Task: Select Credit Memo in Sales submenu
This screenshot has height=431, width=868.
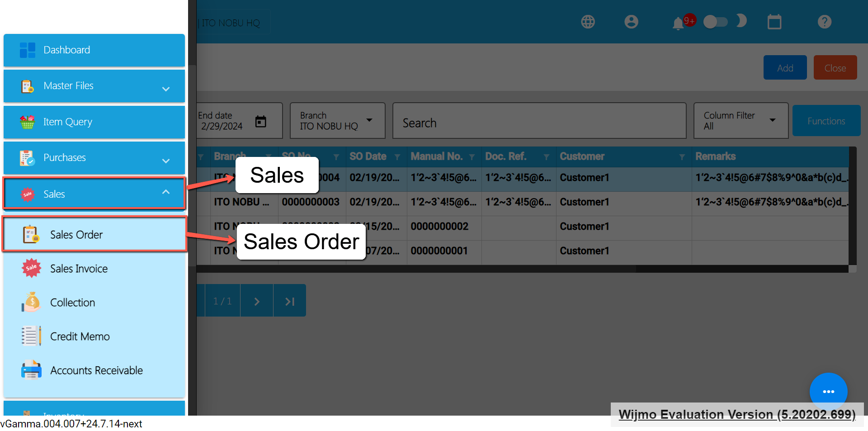Action: coord(80,336)
